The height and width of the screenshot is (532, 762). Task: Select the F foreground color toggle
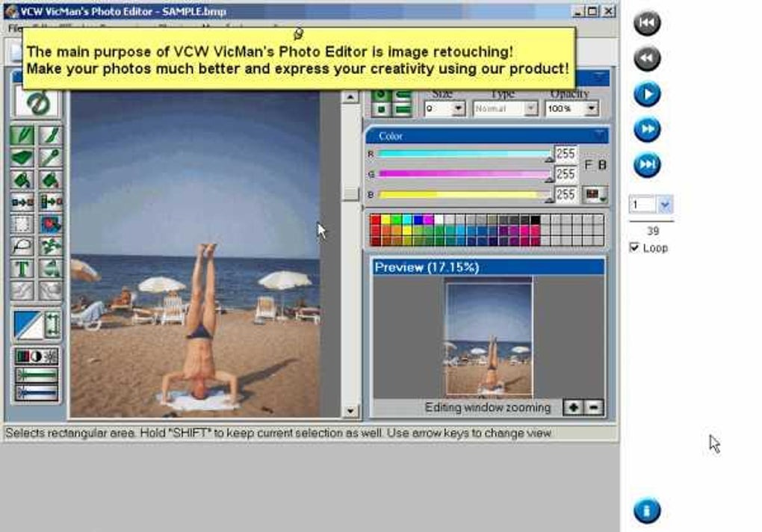click(588, 165)
